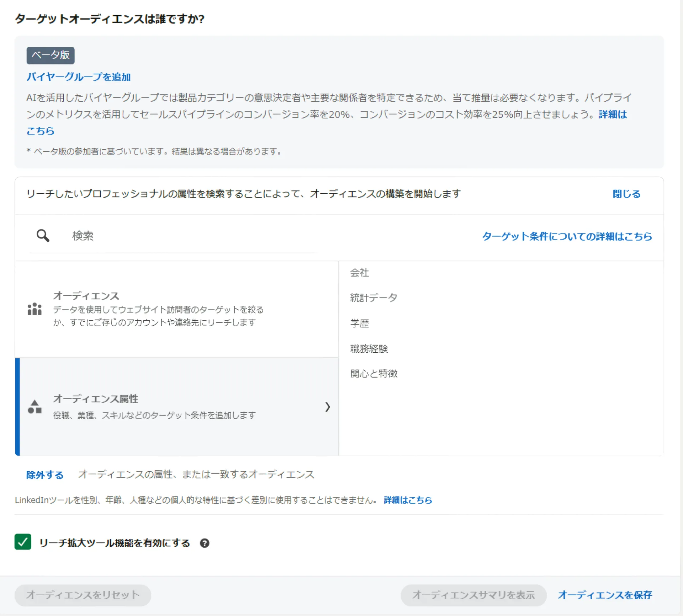Open the 学歴 attribute option
The width and height of the screenshot is (683, 616).
coord(360,323)
